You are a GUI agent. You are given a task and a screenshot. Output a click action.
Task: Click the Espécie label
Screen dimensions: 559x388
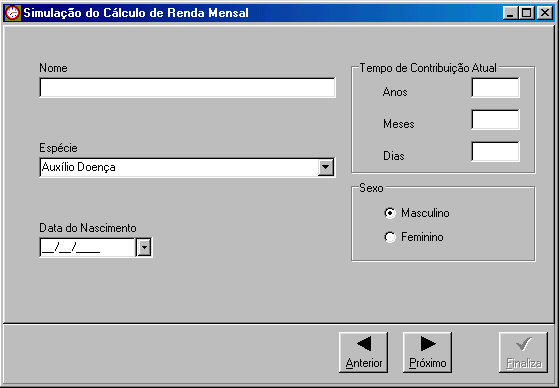(x=58, y=148)
